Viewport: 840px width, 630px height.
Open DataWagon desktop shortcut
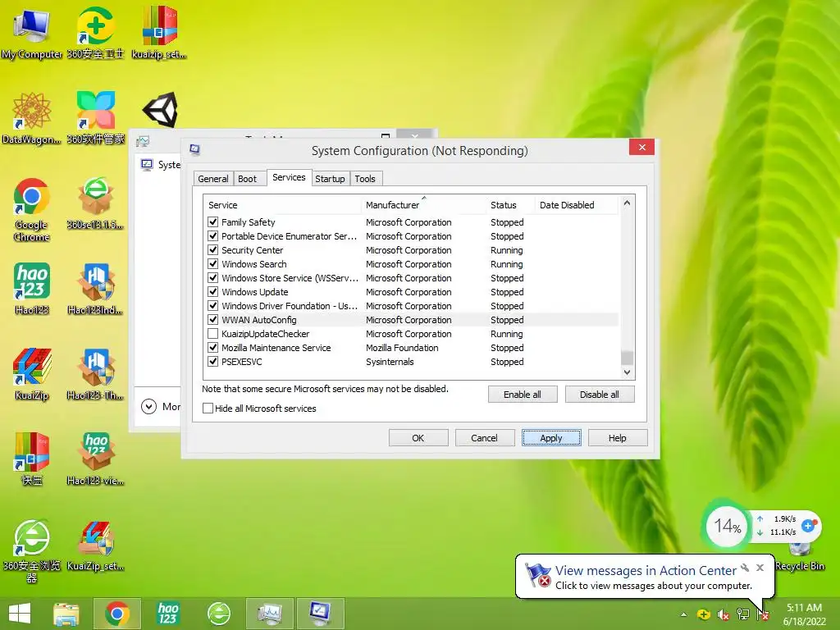(x=32, y=118)
